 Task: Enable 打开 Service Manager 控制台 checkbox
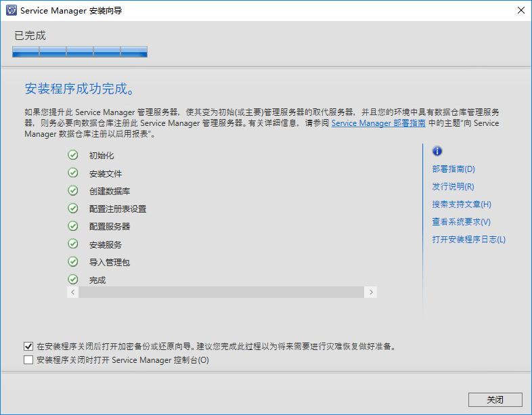[x=28, y=360]
